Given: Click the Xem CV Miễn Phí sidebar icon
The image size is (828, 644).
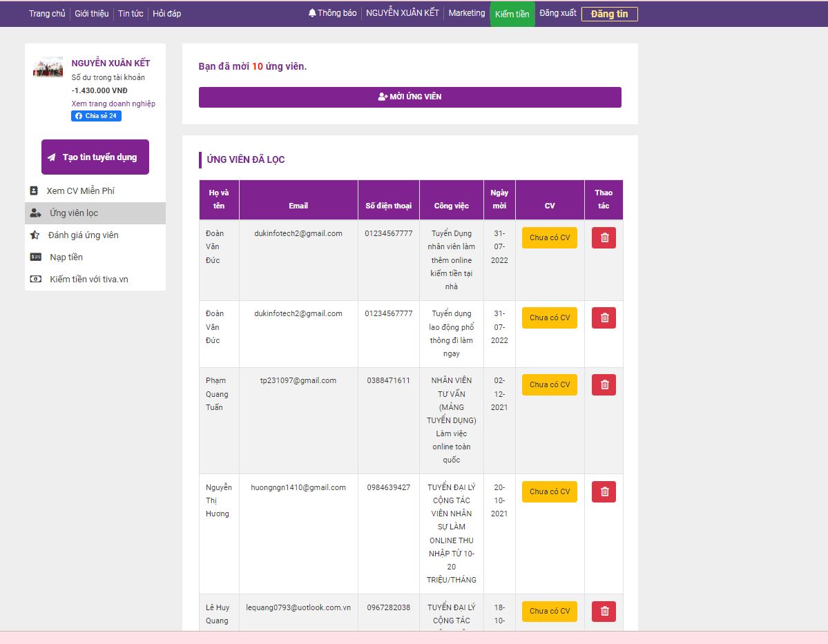Looking at the screenshot, I should point(34,191).
